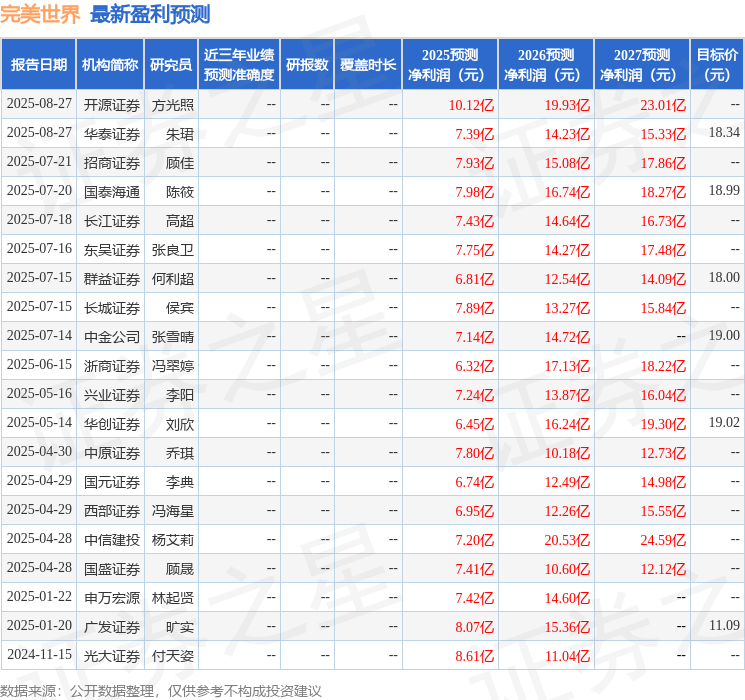Click 长城证券 institution name
Image resolution: width=745 pixels, height=700 pixels.
[112, 308]
